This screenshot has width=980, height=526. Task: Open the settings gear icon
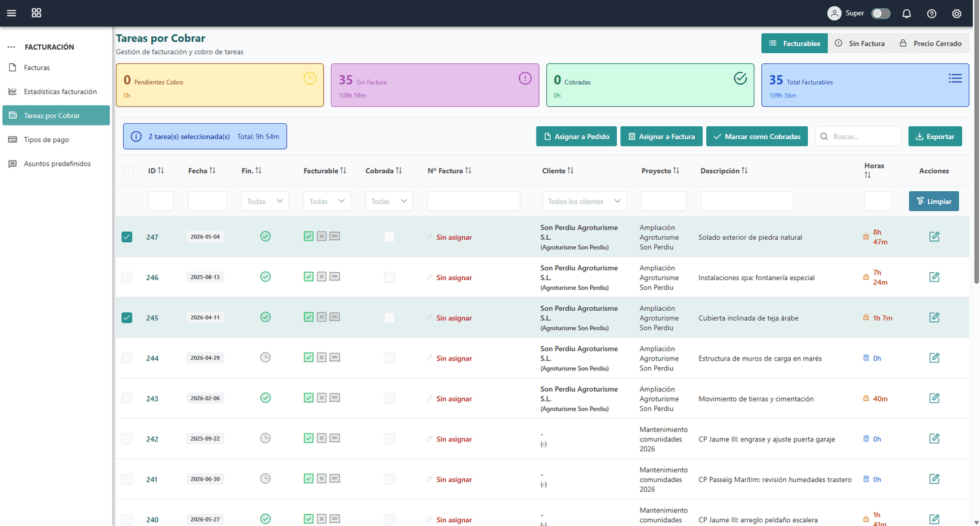(x=957, y=13)
